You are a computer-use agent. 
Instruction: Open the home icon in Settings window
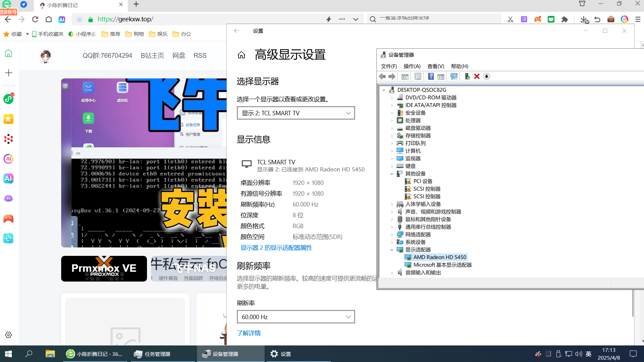point(241,55)
